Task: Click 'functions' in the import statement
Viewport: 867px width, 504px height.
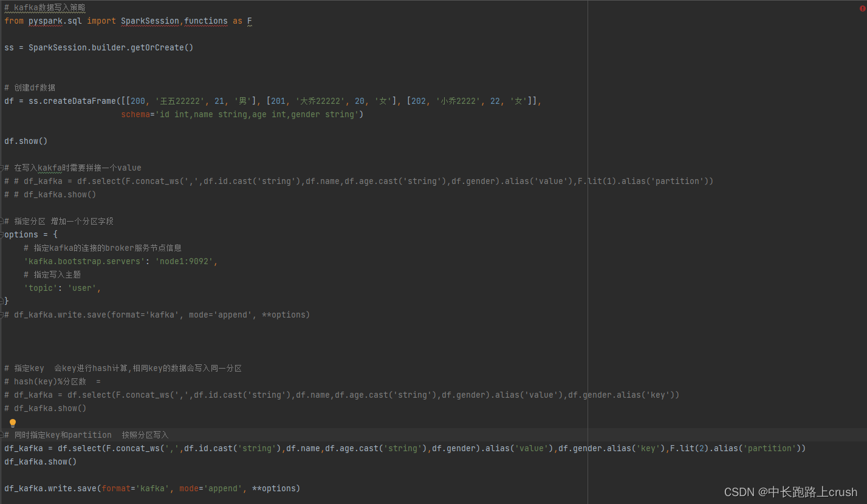Action: pyautogui.click(x=206, y=21)
